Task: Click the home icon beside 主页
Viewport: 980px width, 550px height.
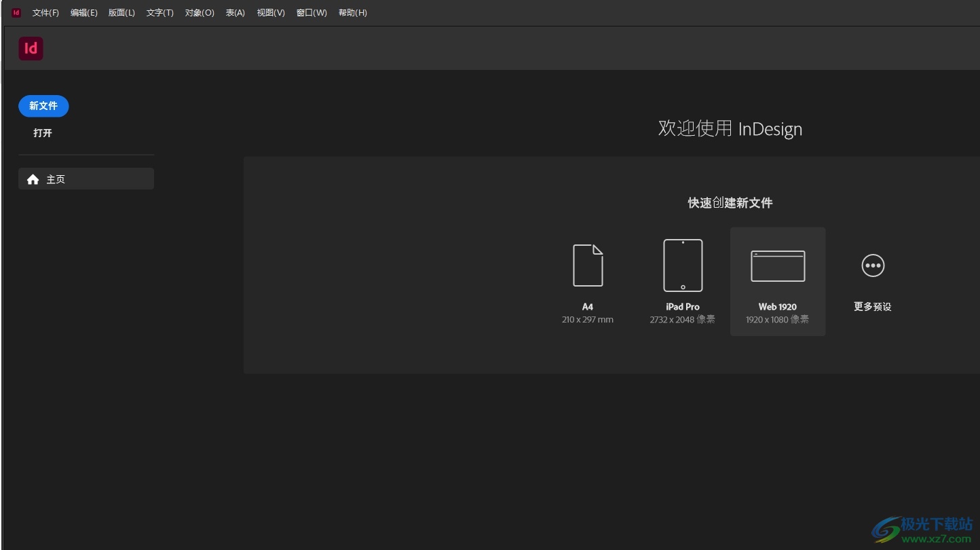Action: coord(33,179)
